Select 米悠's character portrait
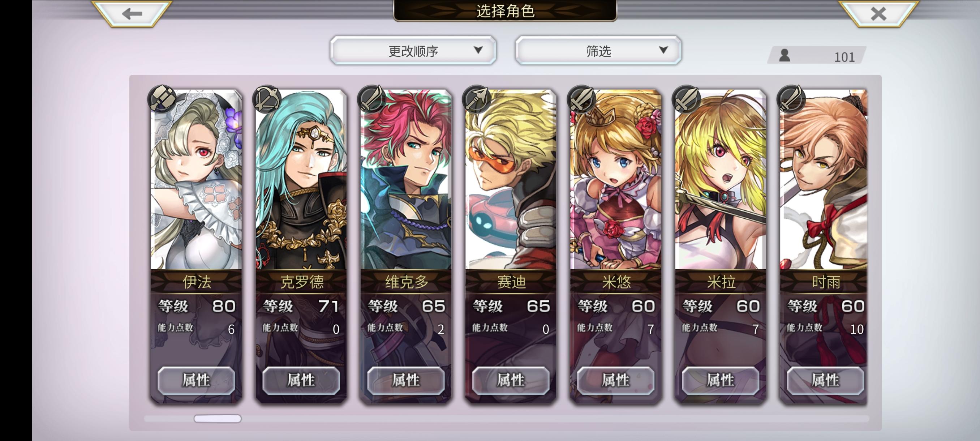The width and height of the screenshot is (980, 441). 615,180
